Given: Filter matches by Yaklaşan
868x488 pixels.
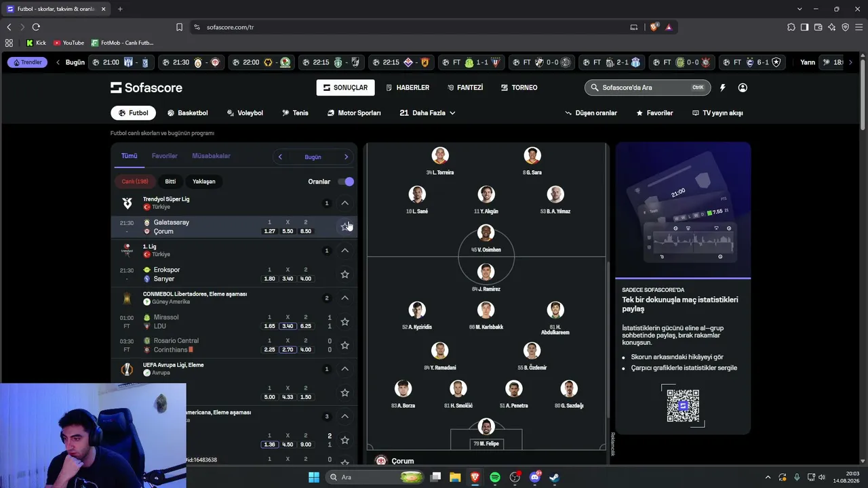Looking at the screenshot, I should (204, 182).
